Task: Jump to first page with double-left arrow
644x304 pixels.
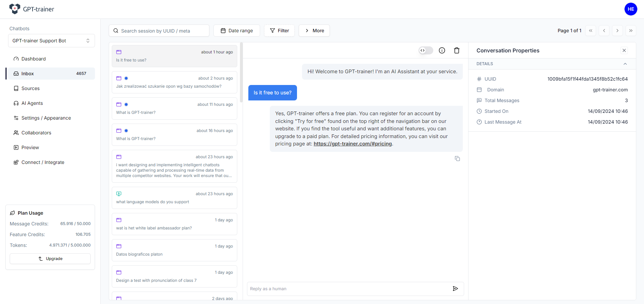Action: (x=591, y=31)
